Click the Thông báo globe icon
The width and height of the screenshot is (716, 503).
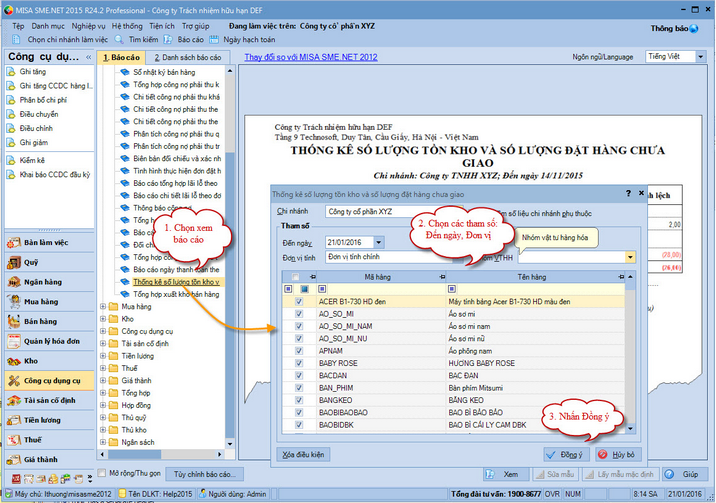pos(694,29)
